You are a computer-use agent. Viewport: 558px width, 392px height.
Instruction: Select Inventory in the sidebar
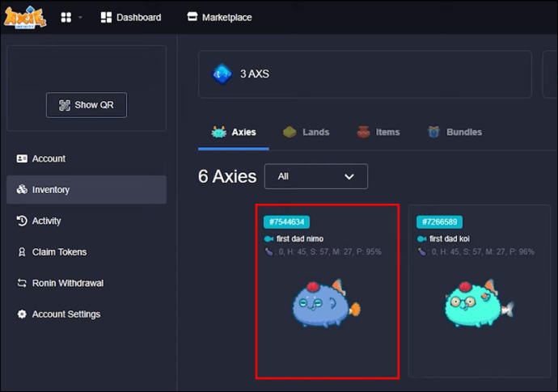tap(87, 190)
